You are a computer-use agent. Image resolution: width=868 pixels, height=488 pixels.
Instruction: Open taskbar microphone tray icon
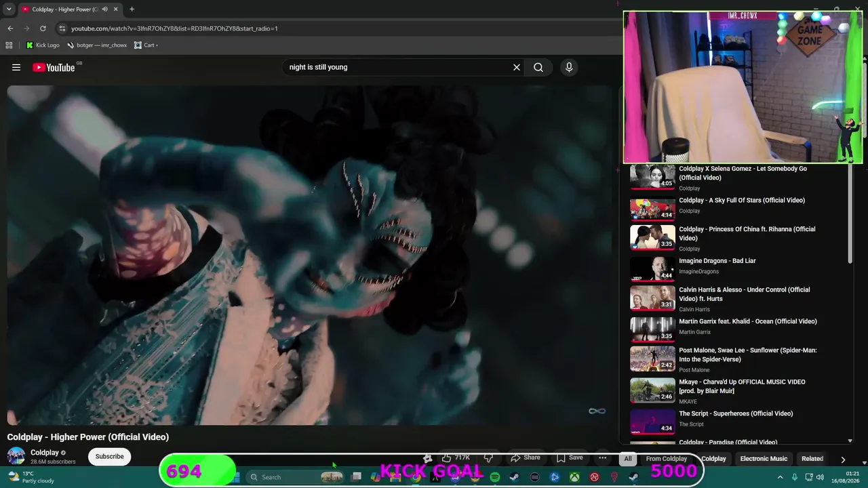[795, 477]
